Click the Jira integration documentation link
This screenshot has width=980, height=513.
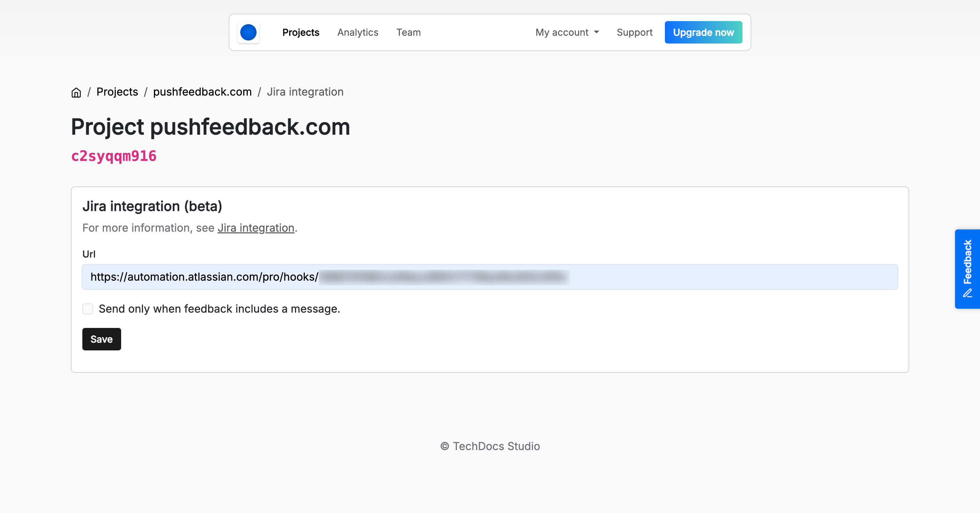[x=255, y=227]
